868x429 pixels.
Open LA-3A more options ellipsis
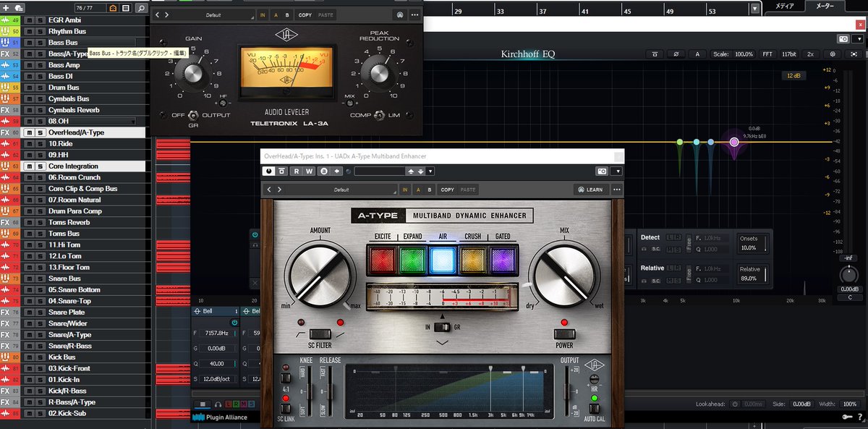tap(414, 14)
